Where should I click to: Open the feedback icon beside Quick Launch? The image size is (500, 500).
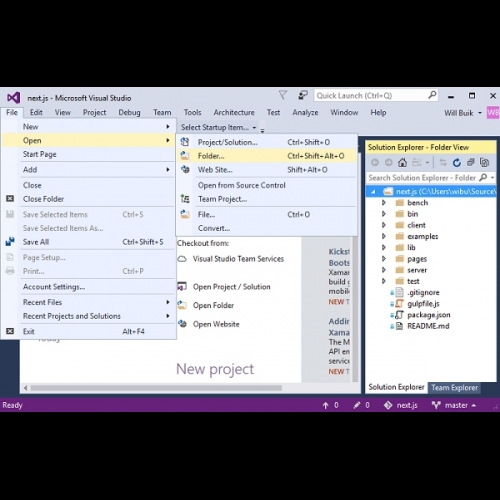(303, 95)
